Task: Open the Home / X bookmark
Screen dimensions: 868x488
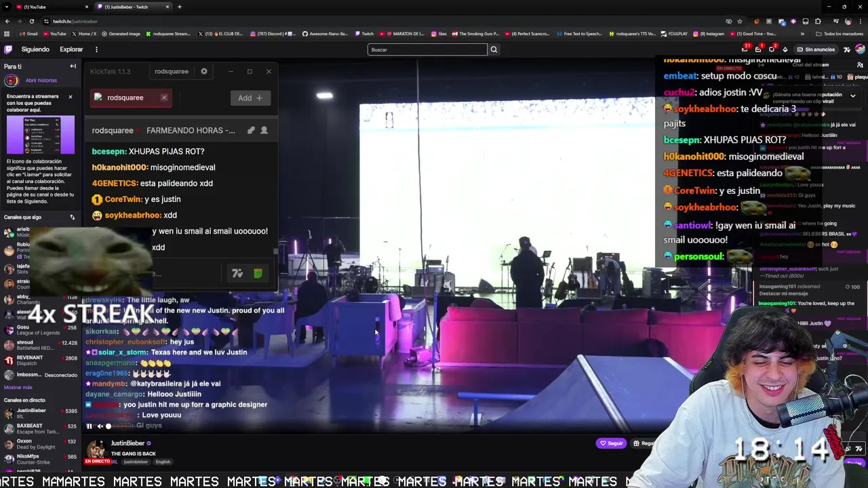Action: point(84,34)
